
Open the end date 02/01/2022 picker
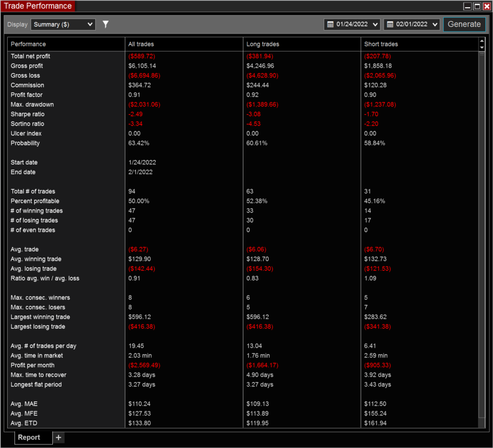pyautogui.click(x=412, y=24)
